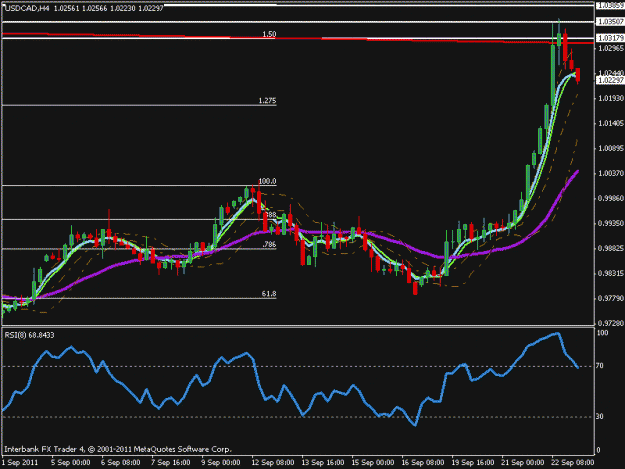Click the 1.03507 price marker on axis
Screen dimensions: 625x469
(x=610, y=22)
